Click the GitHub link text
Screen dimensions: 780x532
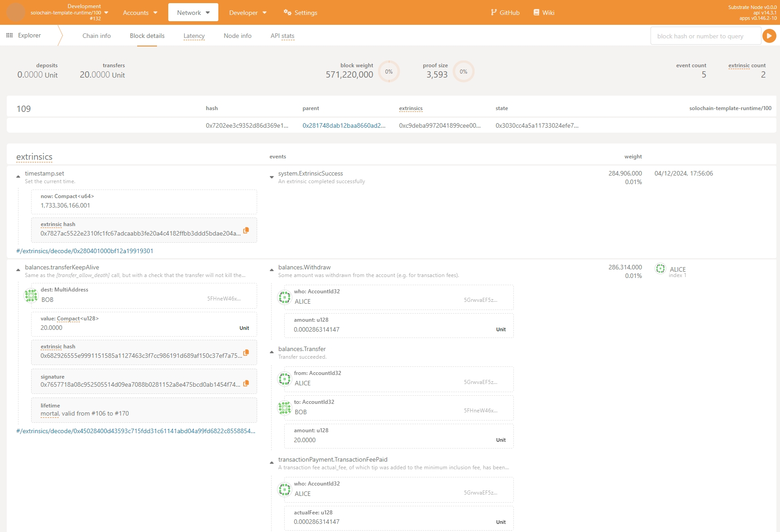[509, 13]
